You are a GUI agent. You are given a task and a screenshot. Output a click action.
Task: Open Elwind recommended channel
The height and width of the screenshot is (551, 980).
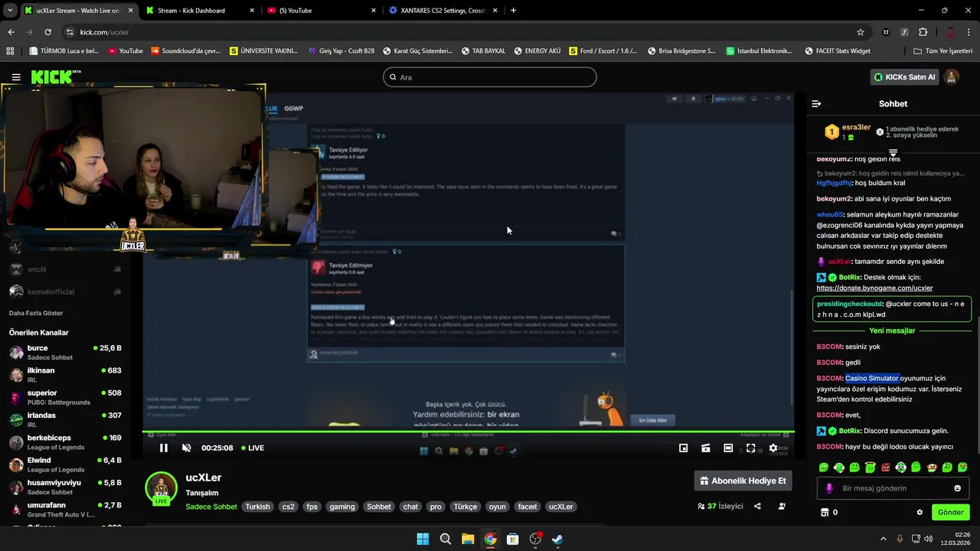coord(65,465)
